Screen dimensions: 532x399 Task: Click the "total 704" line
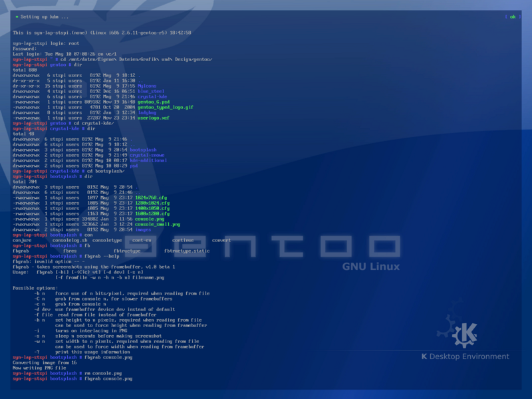pos(25,182)
